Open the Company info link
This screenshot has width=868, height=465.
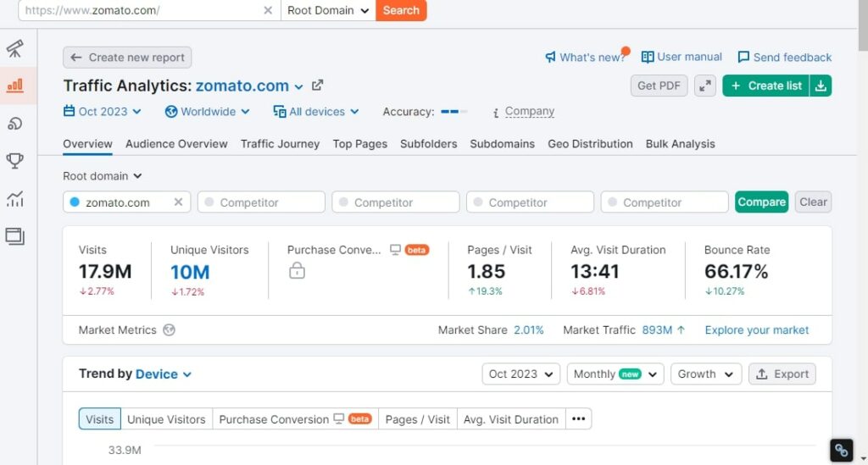point(529,112)
